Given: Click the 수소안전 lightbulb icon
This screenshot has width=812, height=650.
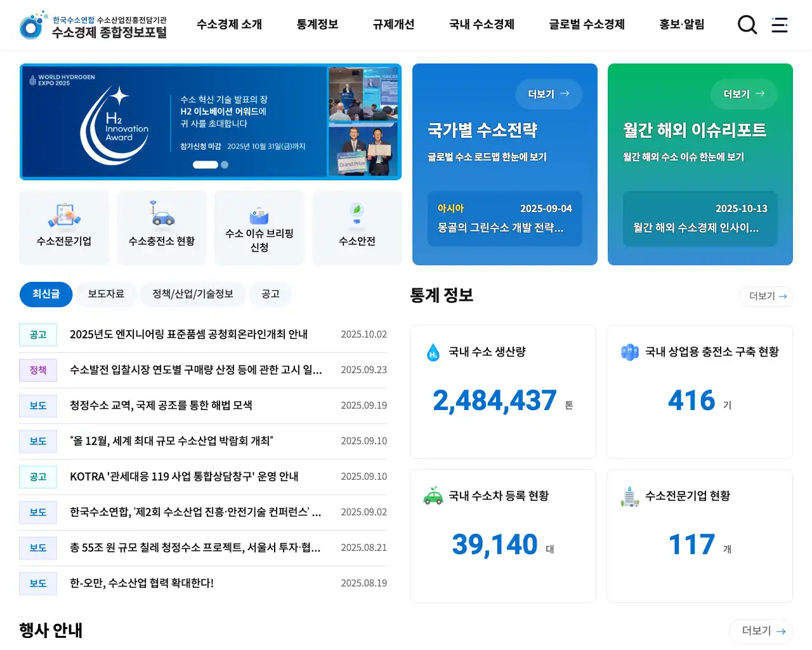Looking at the screenshot, I should point(357,213).
